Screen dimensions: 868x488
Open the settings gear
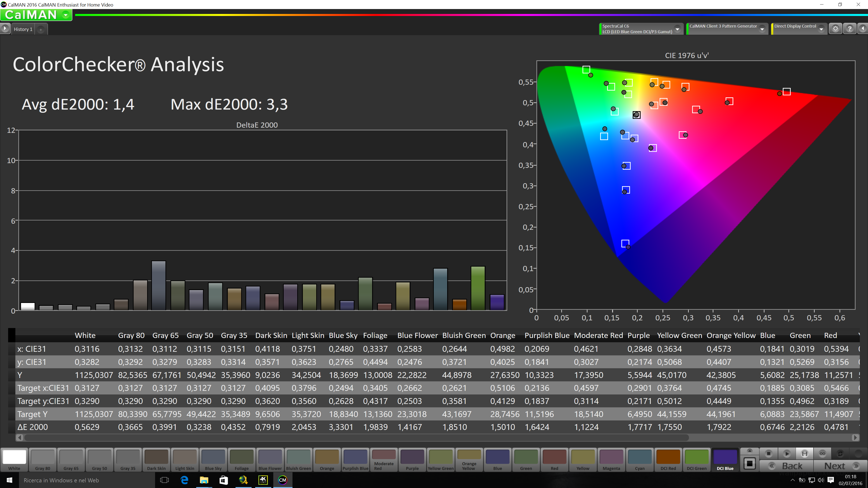835,29
